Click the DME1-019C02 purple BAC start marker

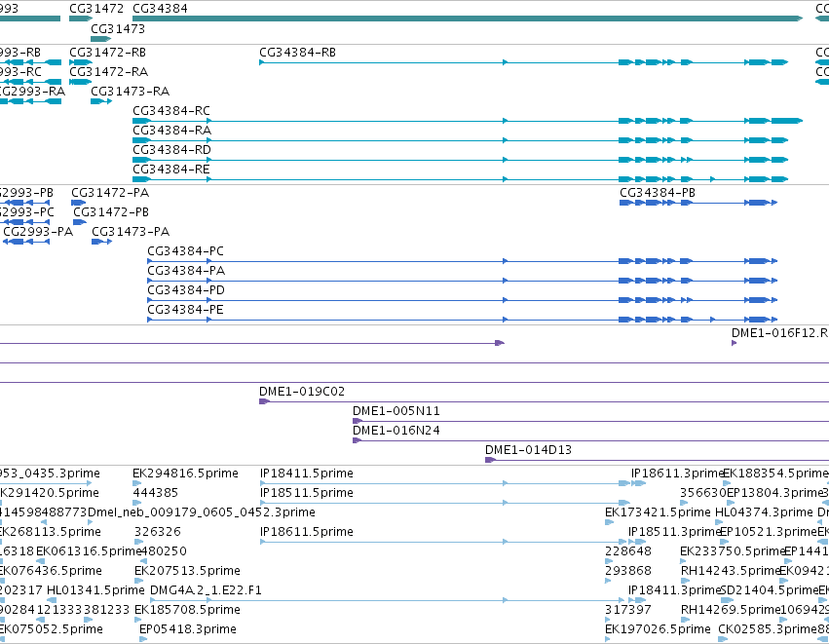(x=264, y=401)
